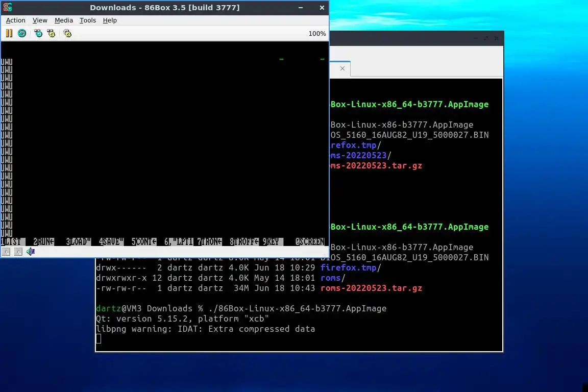This screenshot has width=588, height=392.
Task: Click the 6,"LPT1 function key label
Action: click(x=179, y=241)
